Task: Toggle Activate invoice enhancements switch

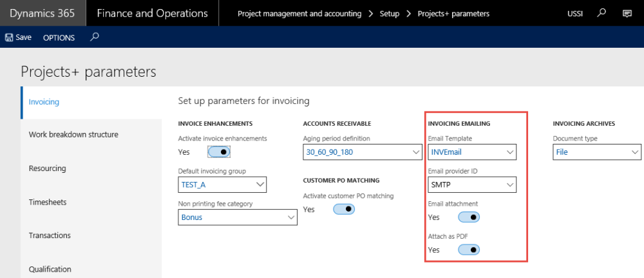Action: pyautogui.click(x=219, y=152)
